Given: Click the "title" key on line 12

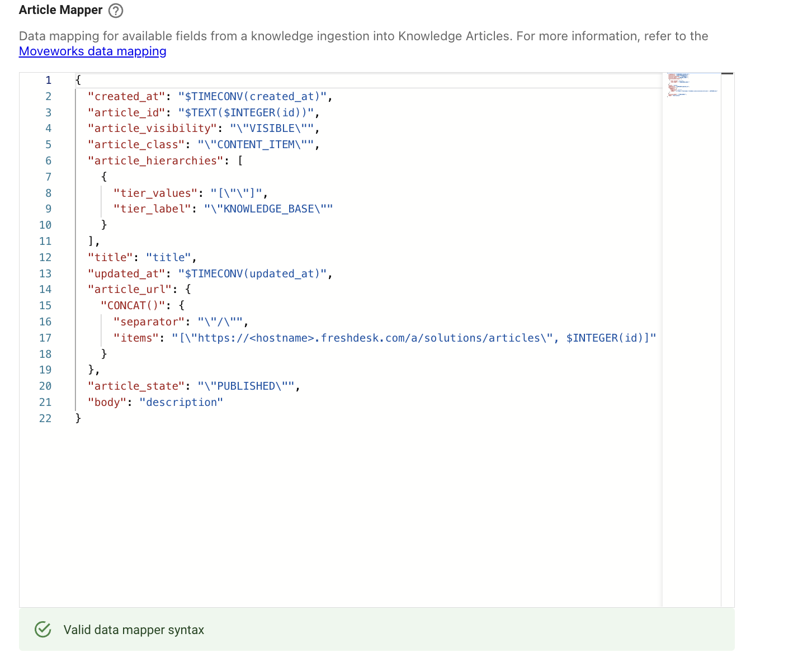Looking at the screenshot, I should [110, 258].
